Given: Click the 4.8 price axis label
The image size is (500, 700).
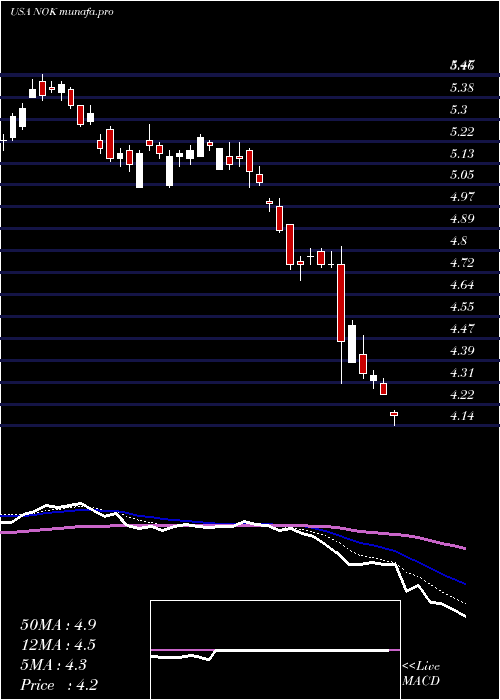Looking at the screenshot, I should pos(458,241).
